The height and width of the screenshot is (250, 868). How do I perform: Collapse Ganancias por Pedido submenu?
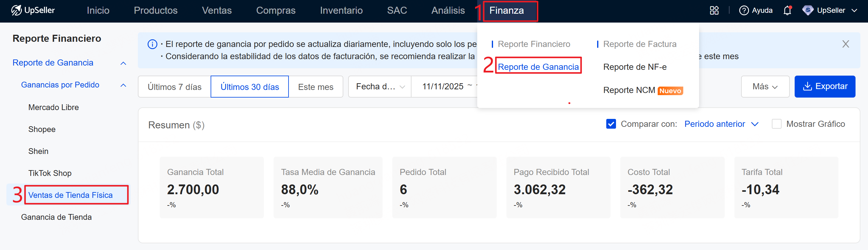[x=123, y=85]
